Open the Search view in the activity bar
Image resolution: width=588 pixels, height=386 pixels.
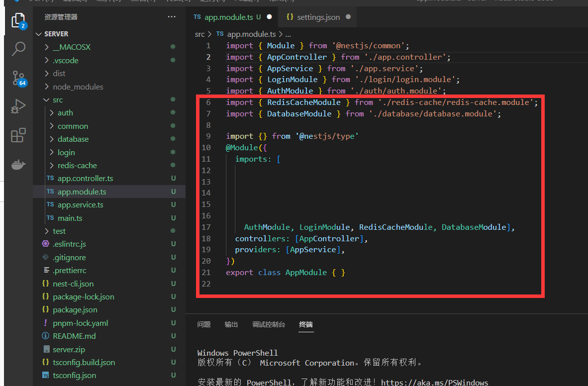(18, 49)
